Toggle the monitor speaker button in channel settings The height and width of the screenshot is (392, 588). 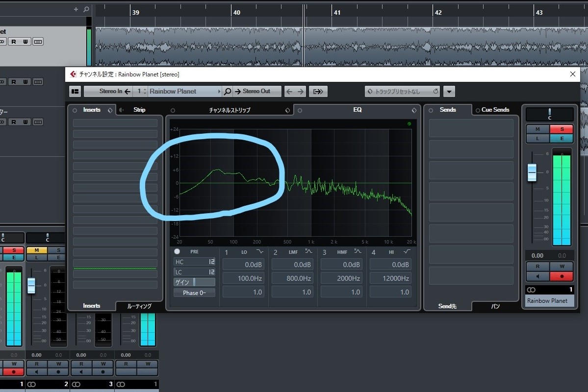537,276
